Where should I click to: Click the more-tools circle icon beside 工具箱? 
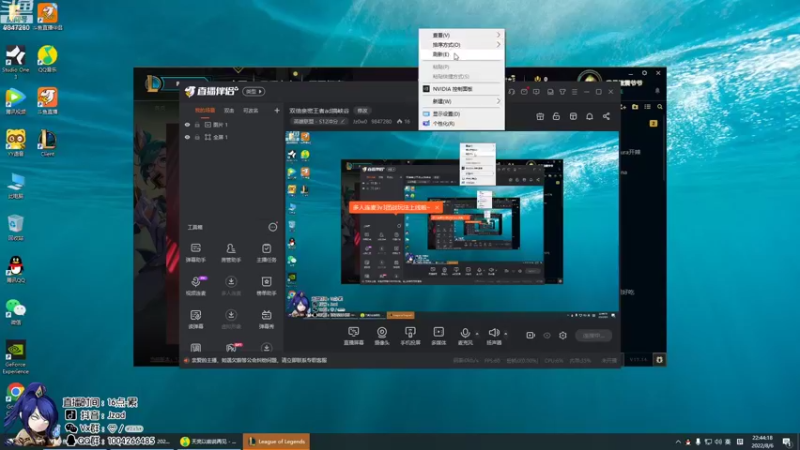(272, 227)
